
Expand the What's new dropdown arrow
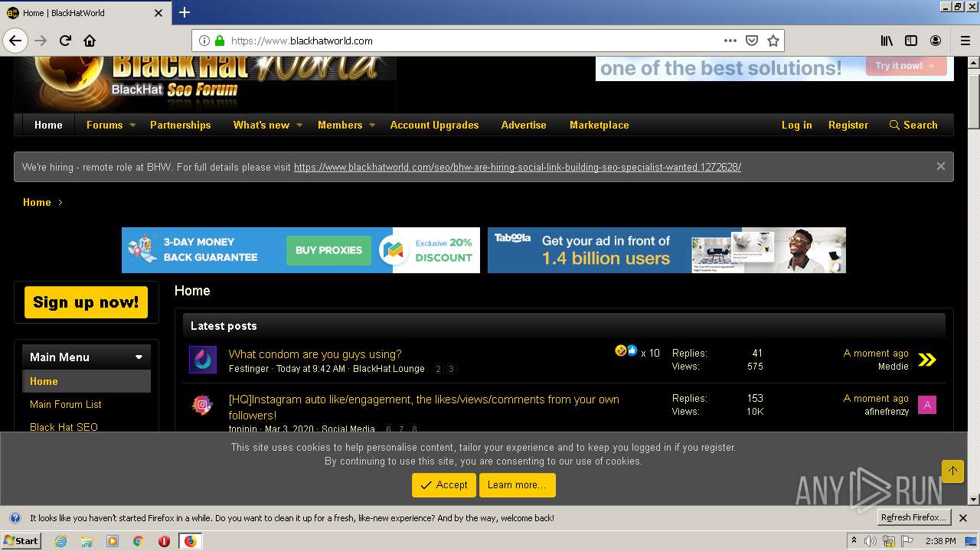tap(299, 125)
